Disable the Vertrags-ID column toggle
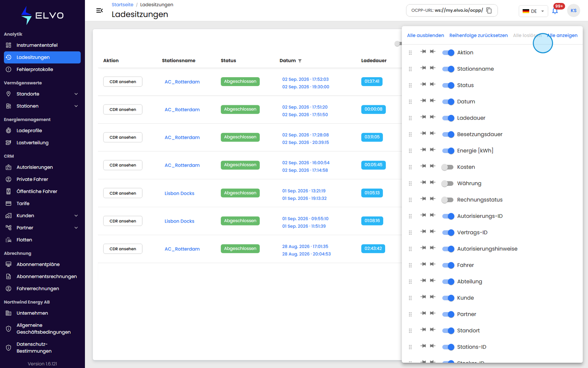The width and height of the screenshot is (588, 368). [448, 233]
